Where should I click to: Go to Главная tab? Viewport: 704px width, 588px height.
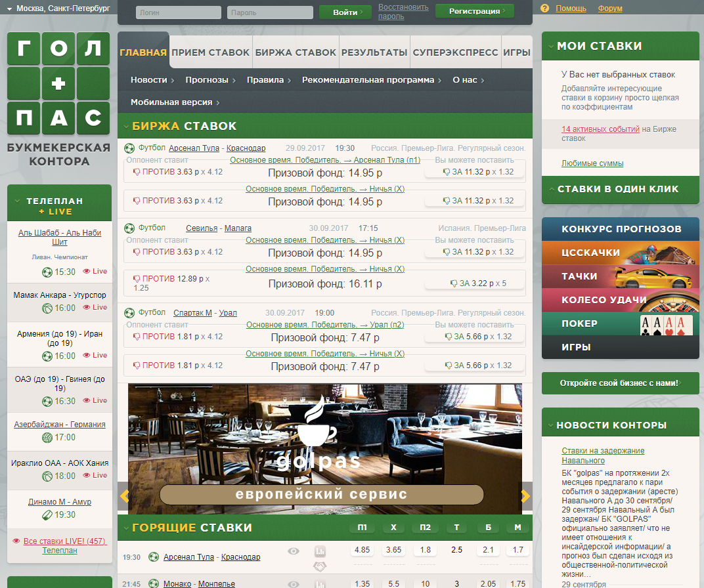coord(143,52)
